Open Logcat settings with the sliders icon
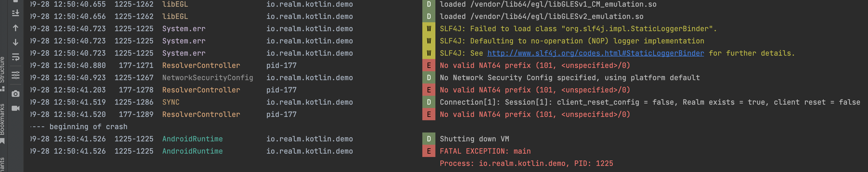The height and width of the screenshot is (172, 868). pos(15,75)
